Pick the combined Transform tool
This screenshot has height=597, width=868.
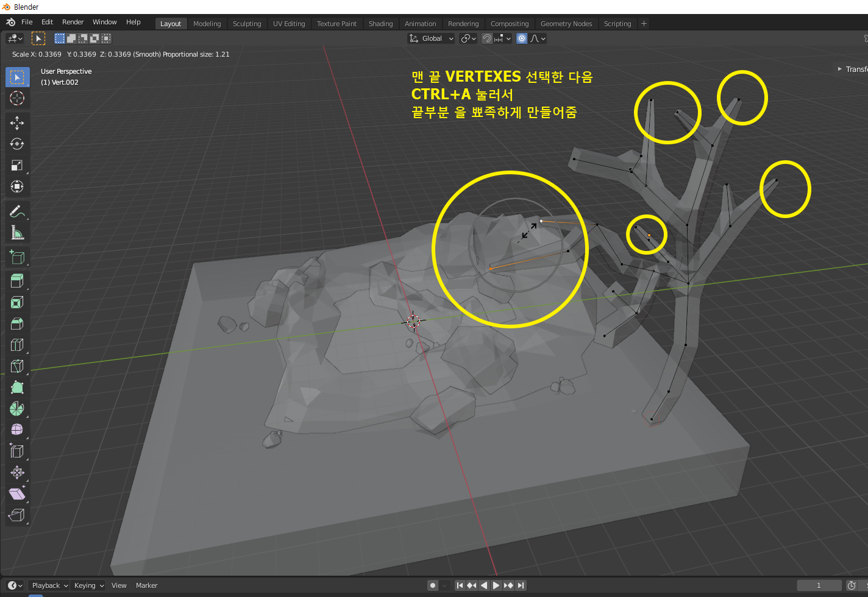[17, 186]
